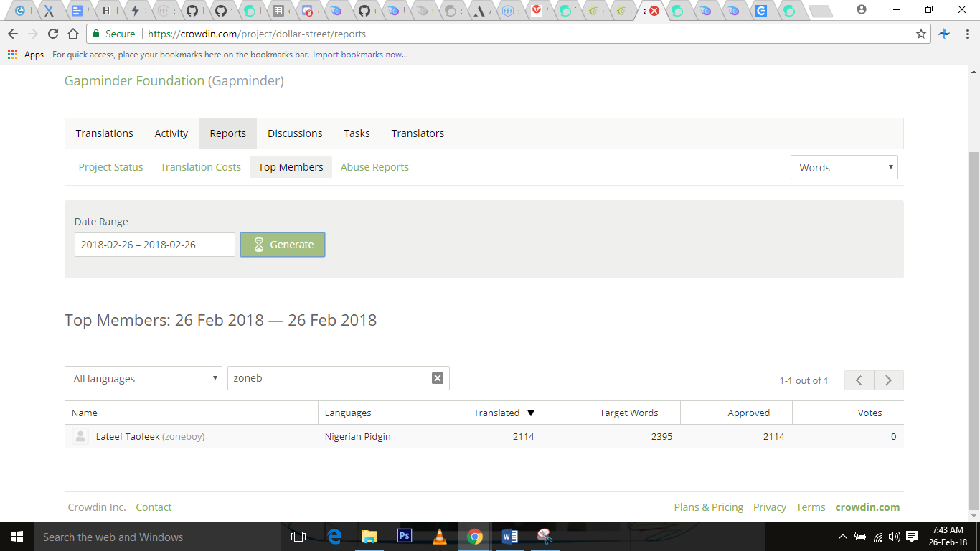Click the member search field containing zoneb
The height and width of the screenshot is (551, 980).
(338, 378)
